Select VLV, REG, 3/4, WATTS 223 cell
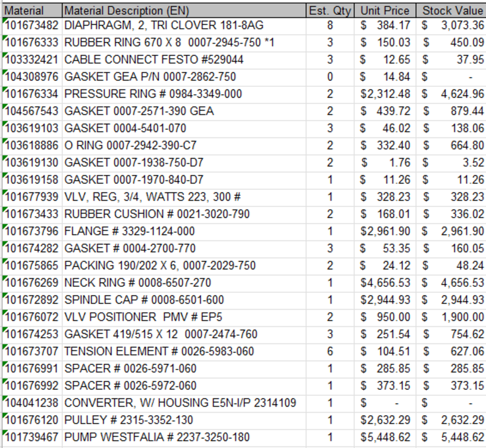Viewport: 486px width, 448px height. tap(184, 198)
